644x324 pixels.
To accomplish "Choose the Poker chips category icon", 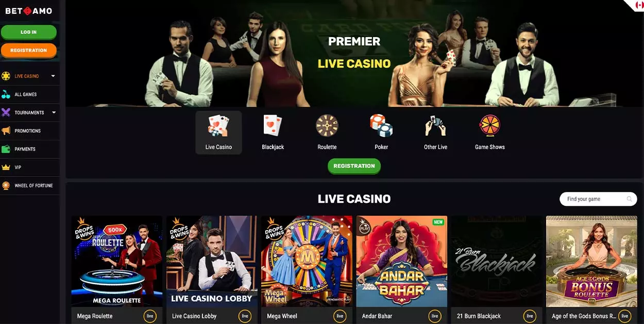I will coord(381,125).
